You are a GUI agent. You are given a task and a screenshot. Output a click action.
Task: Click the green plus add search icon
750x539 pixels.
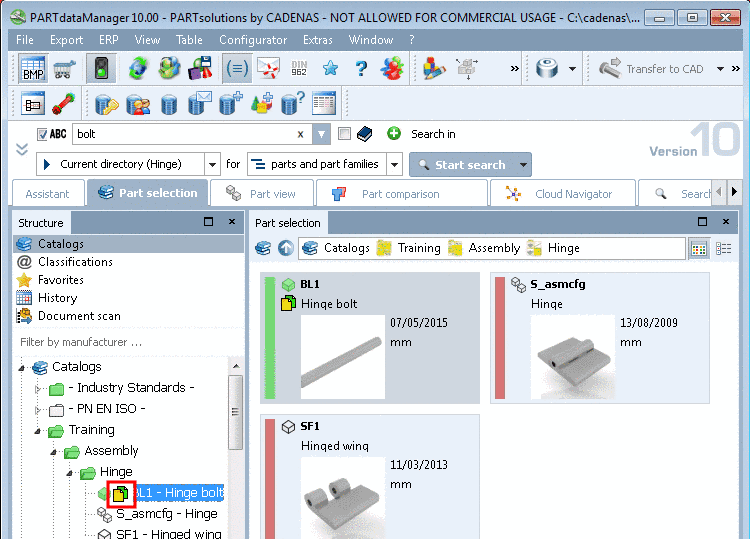click(x=394, y=133)
